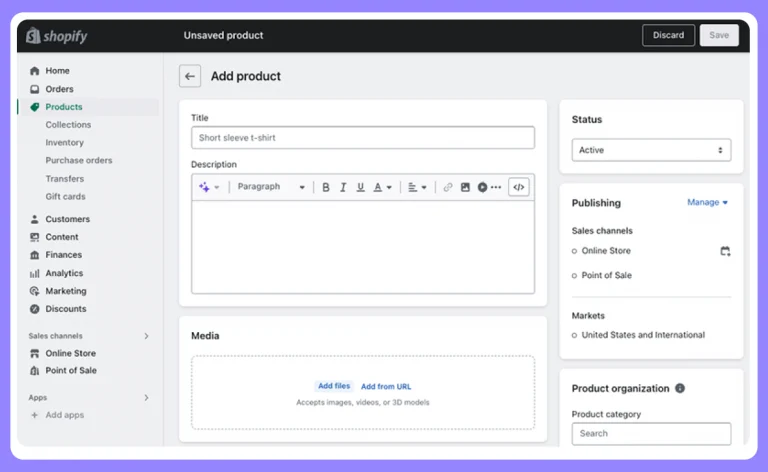Insert a video in description
The width and height of the screenshot is (768, 472).
click(482, 187)
